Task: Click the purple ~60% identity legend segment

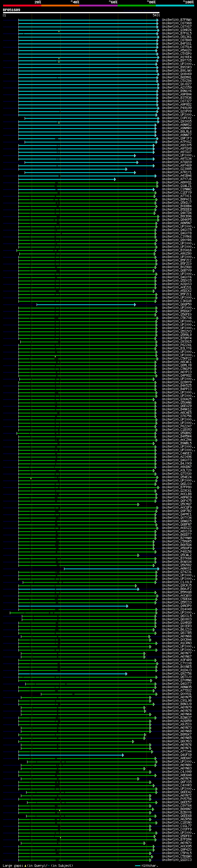Action: tap(99, 6)
